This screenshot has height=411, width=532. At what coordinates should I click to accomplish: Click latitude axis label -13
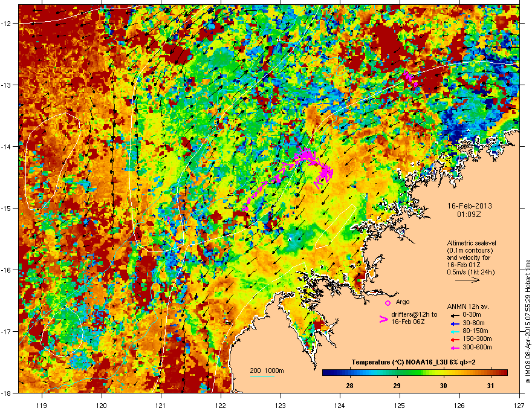pos(6,85)
